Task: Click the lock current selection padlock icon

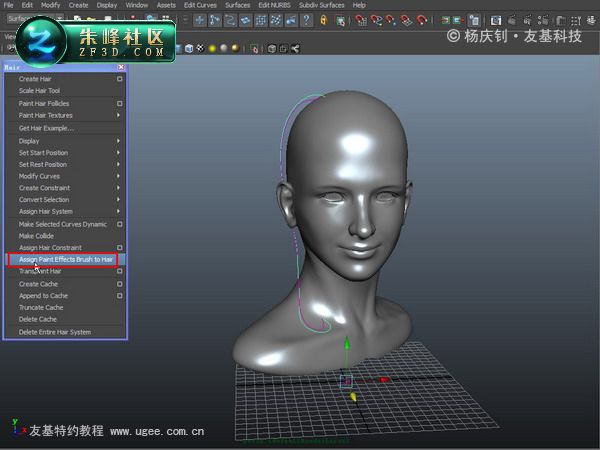Action: (x=324, y=20)
